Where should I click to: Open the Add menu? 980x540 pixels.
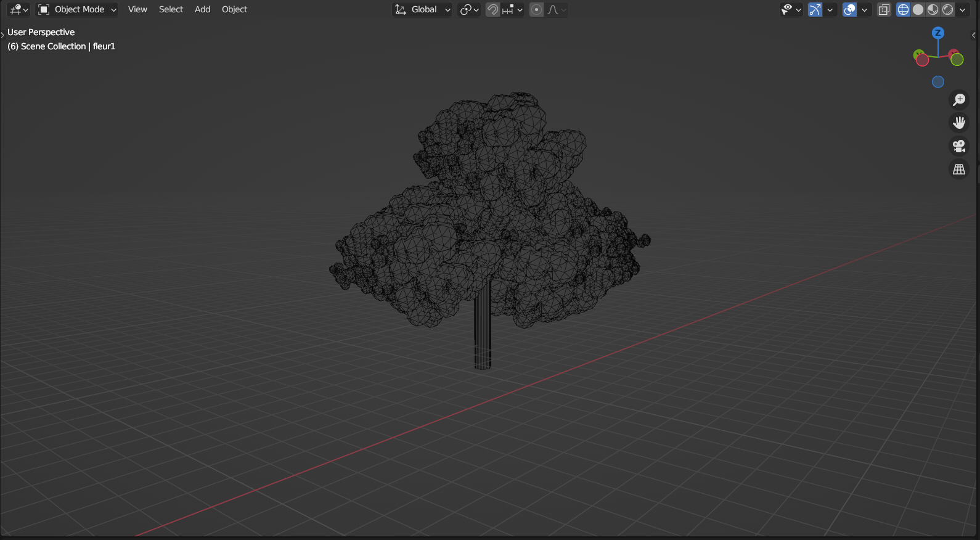[x=202, y=9]
